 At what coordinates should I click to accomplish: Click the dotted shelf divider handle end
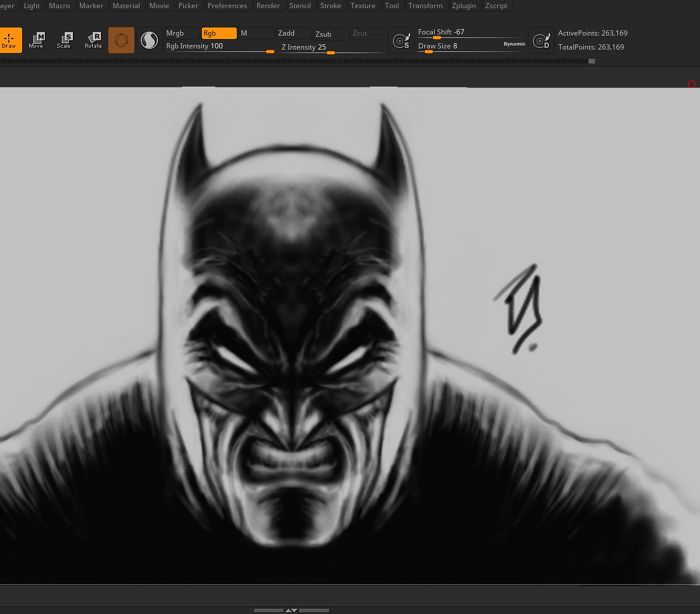coord(591,61)
